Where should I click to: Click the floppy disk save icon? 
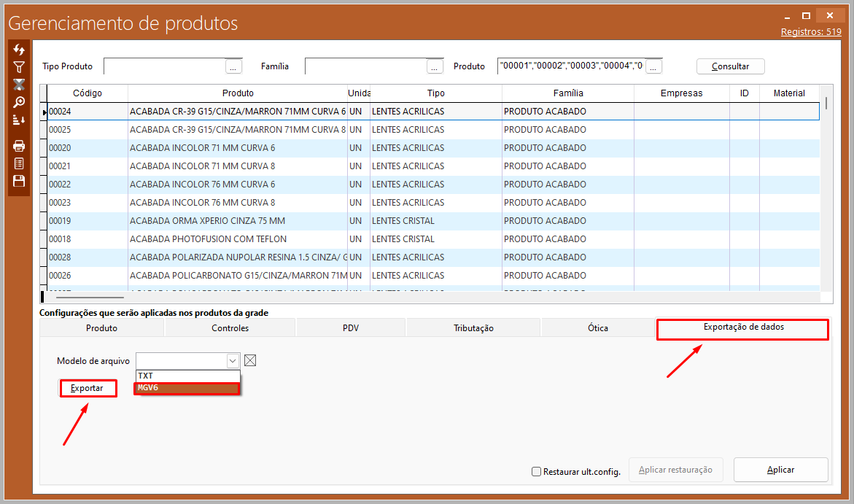pos(19,181)
